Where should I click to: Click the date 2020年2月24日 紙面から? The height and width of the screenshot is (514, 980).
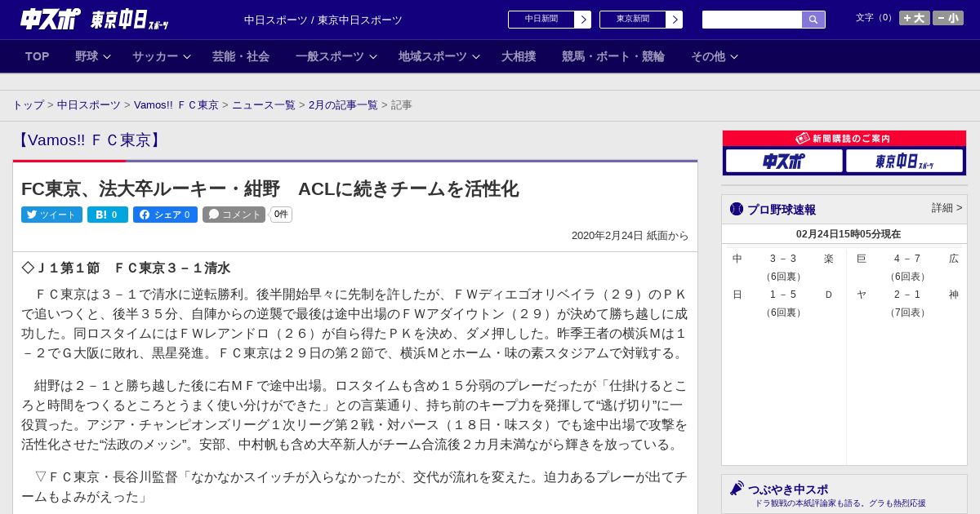click(x=630, y=236)
